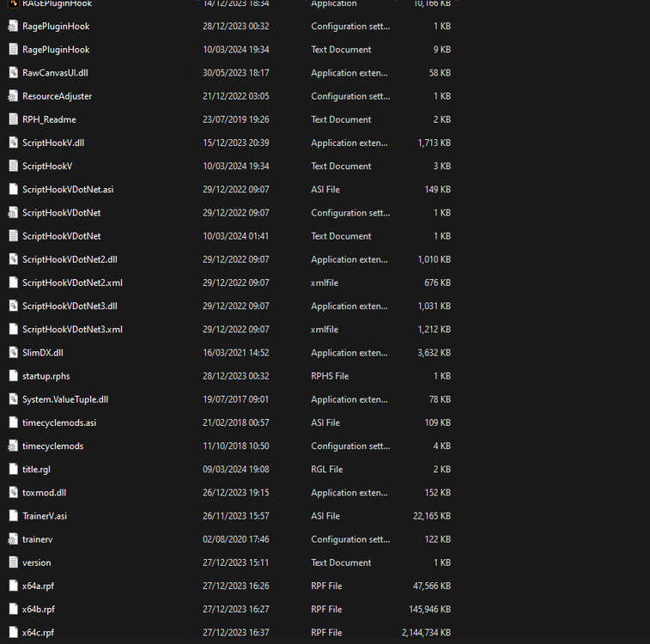This screenshot has height=644, width=650.
Task: Click the x64a.rpf file name
Action: click(38, 586)
